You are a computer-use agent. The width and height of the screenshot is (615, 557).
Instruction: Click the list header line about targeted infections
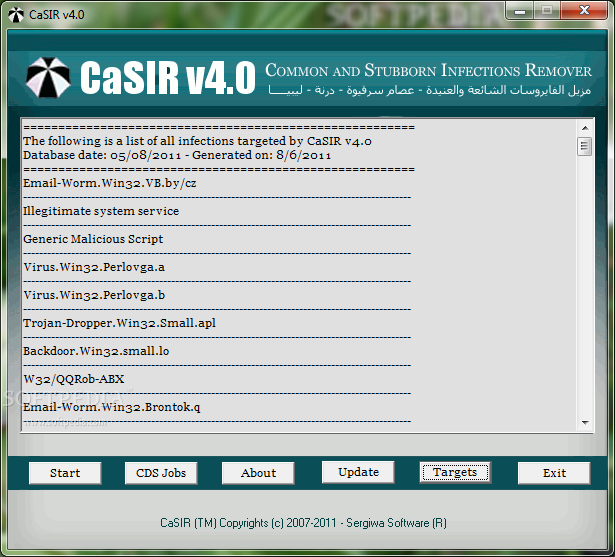point(197,141)
